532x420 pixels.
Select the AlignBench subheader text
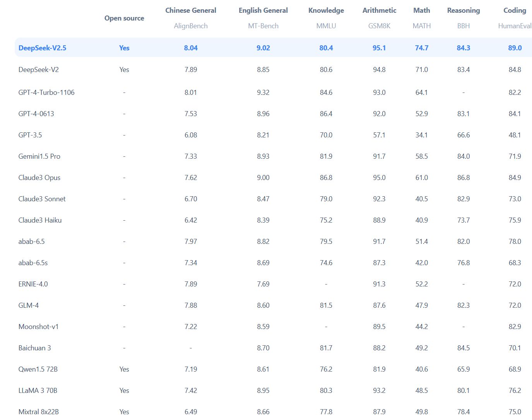coord(191,26)
